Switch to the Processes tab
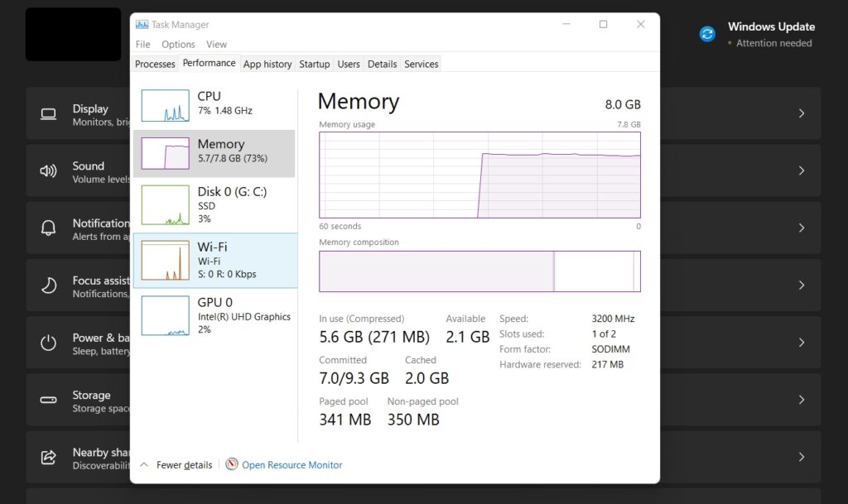 [x=155, y=63]
